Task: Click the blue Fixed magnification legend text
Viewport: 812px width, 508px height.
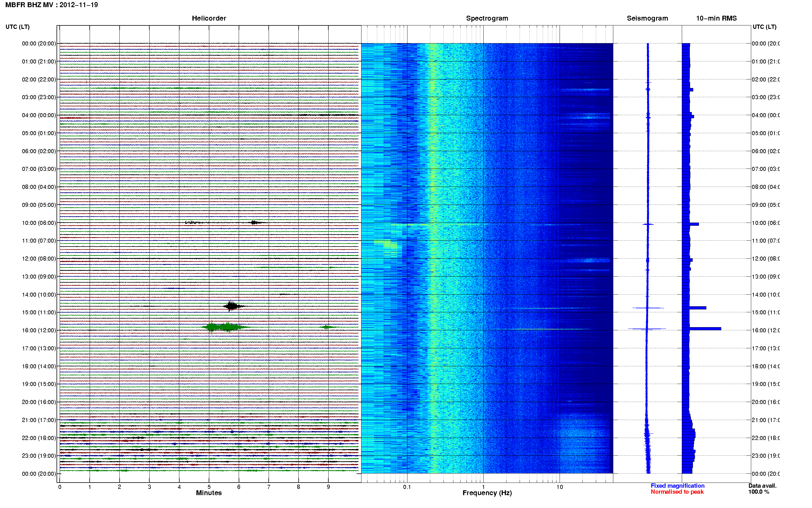Action: pyautogui.click(x=678, y=486)
